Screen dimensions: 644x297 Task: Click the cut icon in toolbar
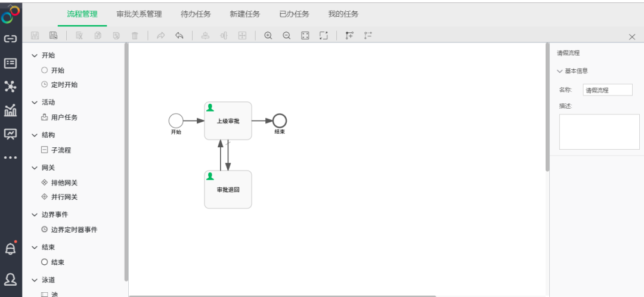point(79,36)
